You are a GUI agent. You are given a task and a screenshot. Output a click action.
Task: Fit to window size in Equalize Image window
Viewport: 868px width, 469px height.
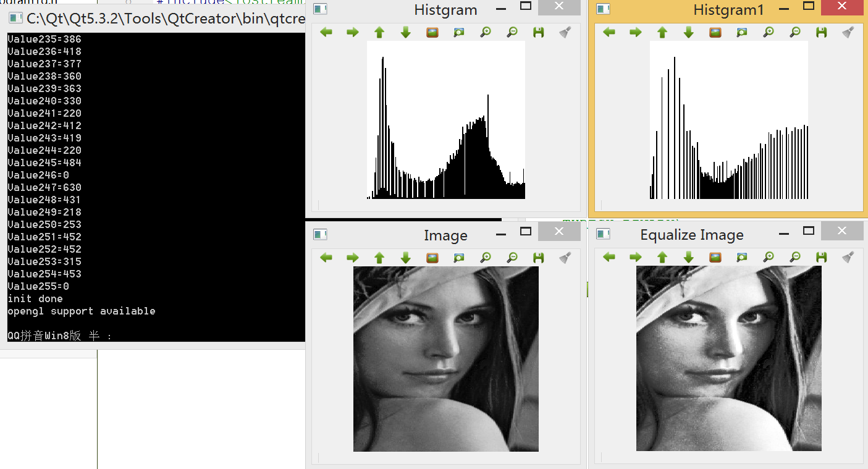pyautogui.click(x=742, y=257)
